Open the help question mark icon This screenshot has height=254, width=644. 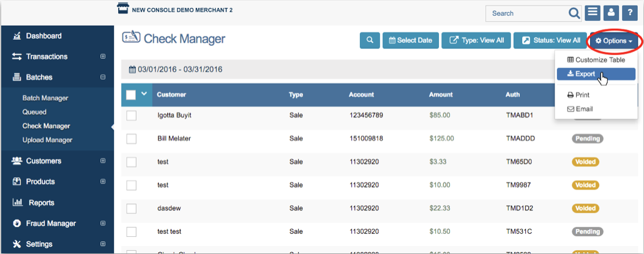click(630, 13)
